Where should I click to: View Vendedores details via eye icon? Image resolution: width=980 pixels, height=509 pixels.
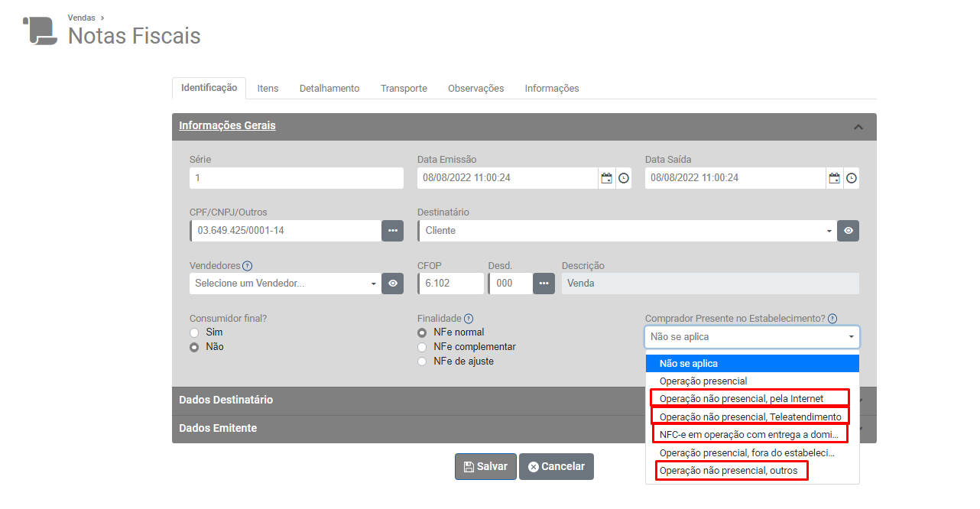pyautogui.click(x=392, y=283)
